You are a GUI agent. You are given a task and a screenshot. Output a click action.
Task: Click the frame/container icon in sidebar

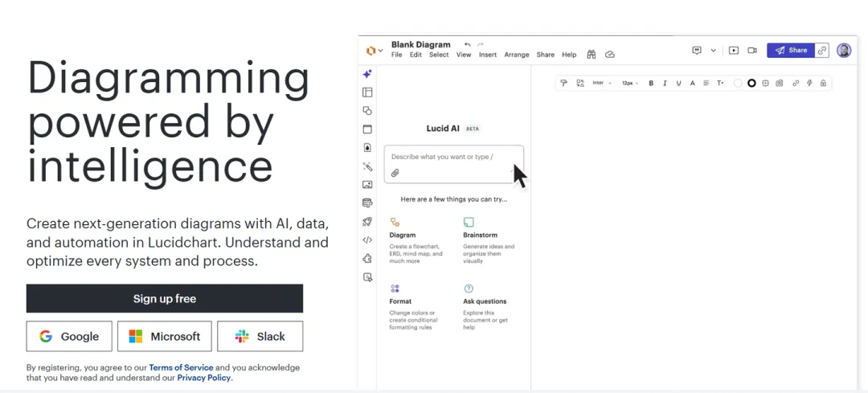pos(367,129)
